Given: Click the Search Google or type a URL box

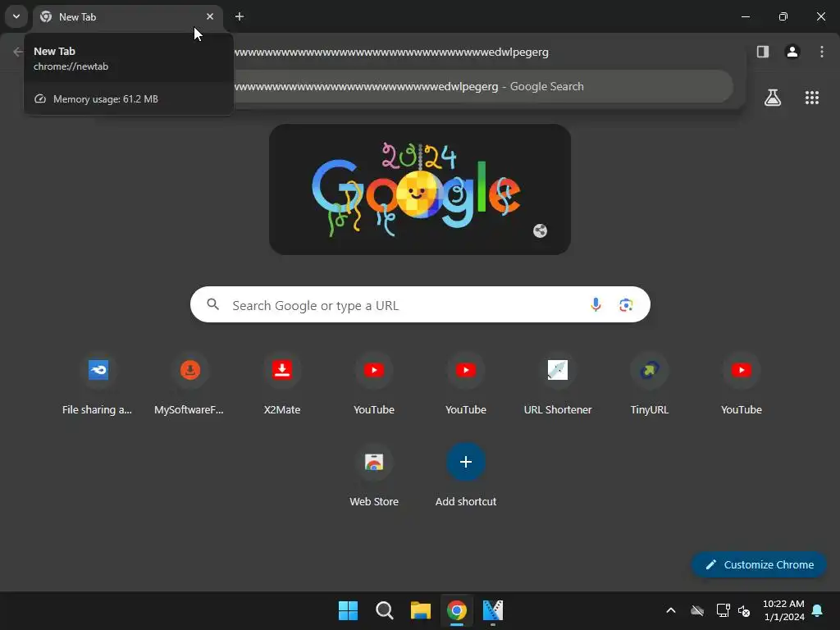Looking at the screenshot, I should (420, 305).
